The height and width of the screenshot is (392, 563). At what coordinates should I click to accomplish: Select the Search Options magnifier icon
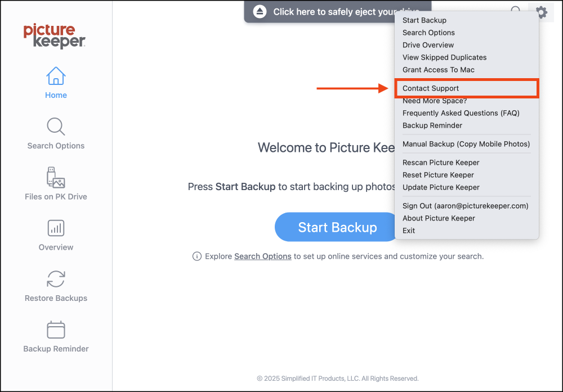coord(56,126)
